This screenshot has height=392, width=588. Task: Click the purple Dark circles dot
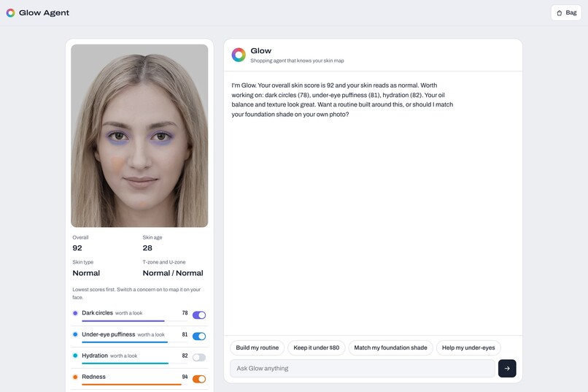coord(75,313)
